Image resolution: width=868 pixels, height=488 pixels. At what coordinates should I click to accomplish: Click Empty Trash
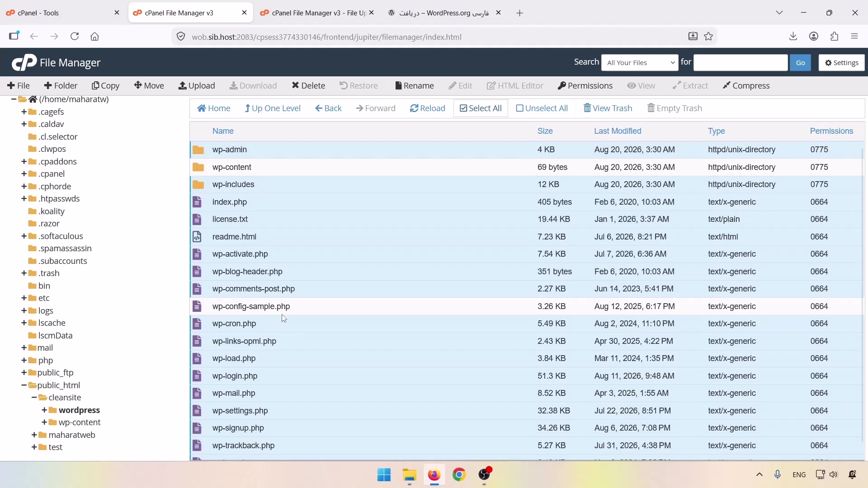click(675, 108)
